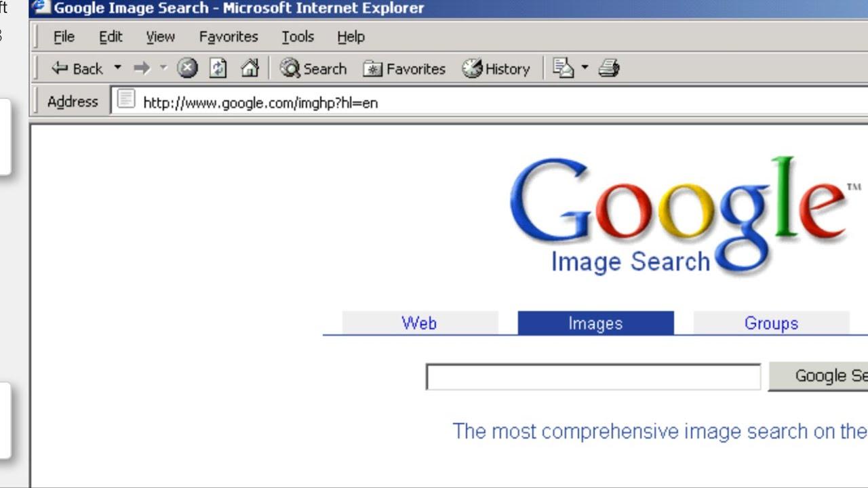This screenshot has width=868, height=488.
Task: Open the Search toolbar button
Action: coord(313,68)
